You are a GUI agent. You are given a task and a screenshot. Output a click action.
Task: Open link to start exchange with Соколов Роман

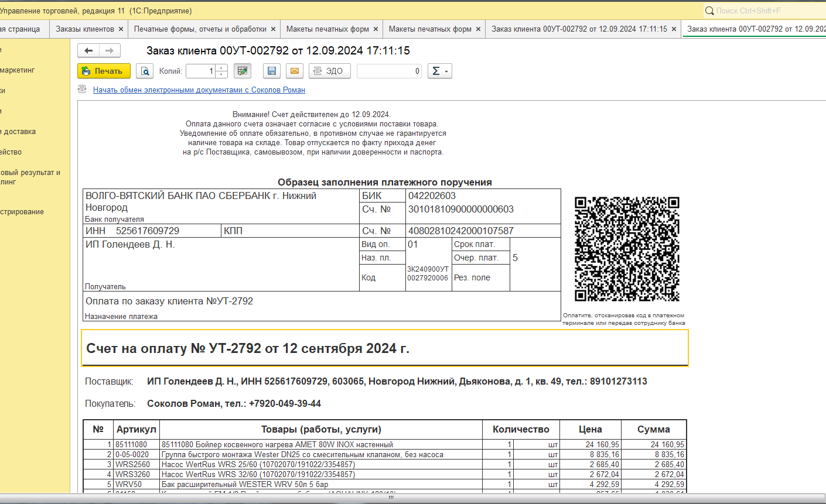click(x=199, y=90)
